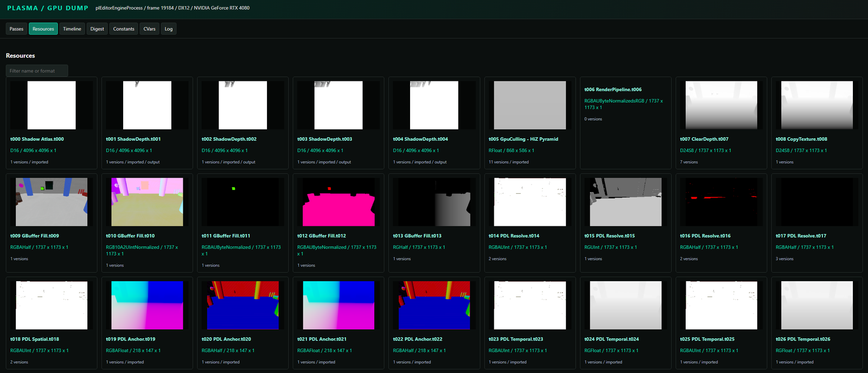
Task: Select the t016 PDL Resolve.t016 title
Action: 705,236
